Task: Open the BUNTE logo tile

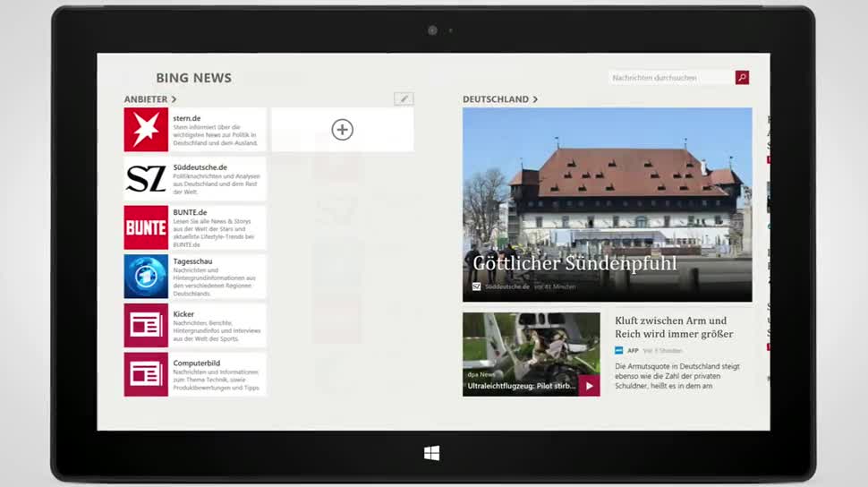Action: (x=146, y=227)
